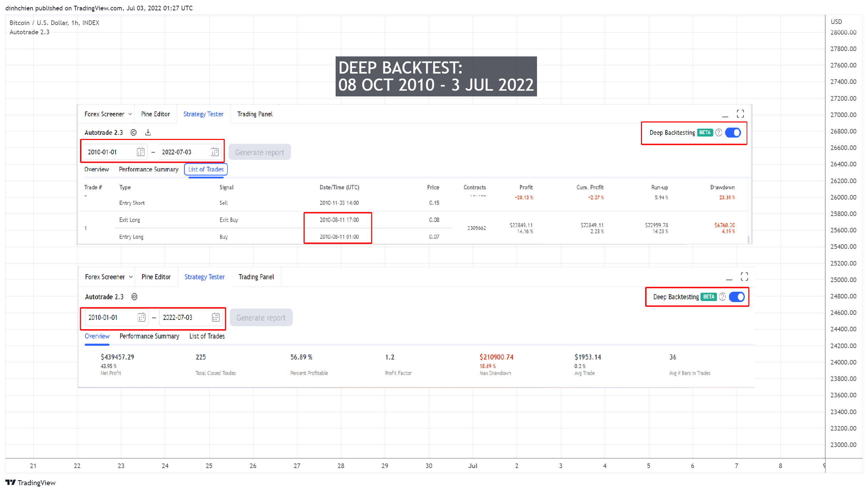Toggle Deep Backtesting switch in lower panel

tap(737, 297)
